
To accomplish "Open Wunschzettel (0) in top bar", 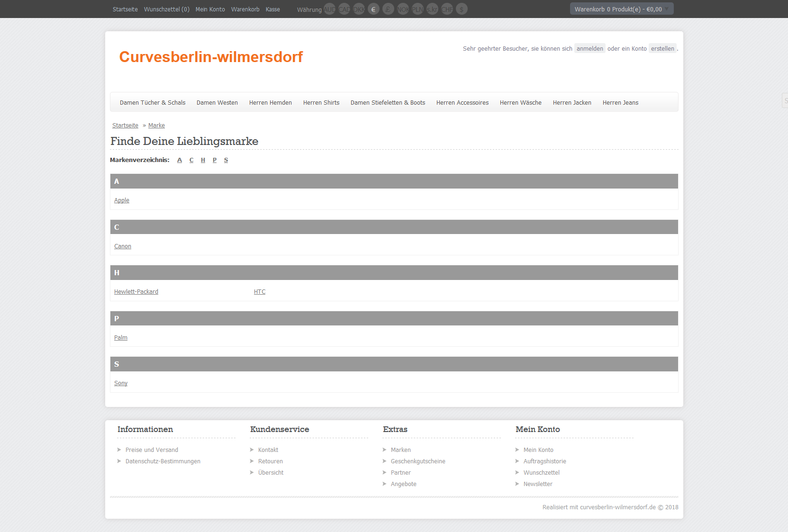I will tap(167, 9).
